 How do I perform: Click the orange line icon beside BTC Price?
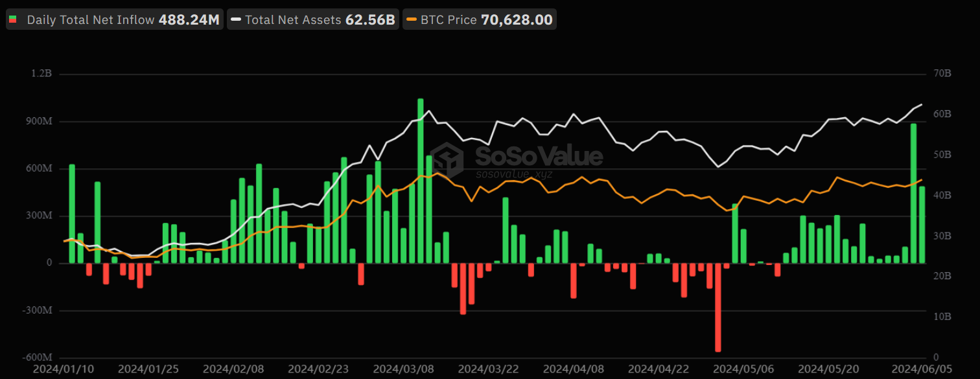point(412,19)
